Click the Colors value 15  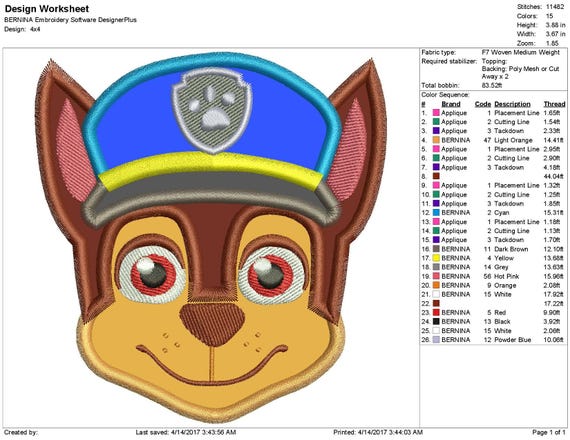coord(549,16)
